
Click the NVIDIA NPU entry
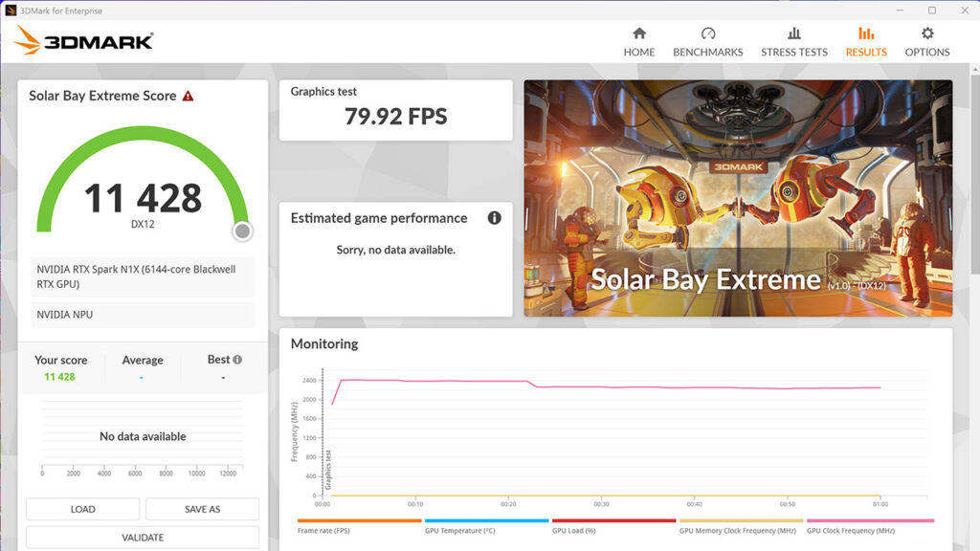coord(143,315)
